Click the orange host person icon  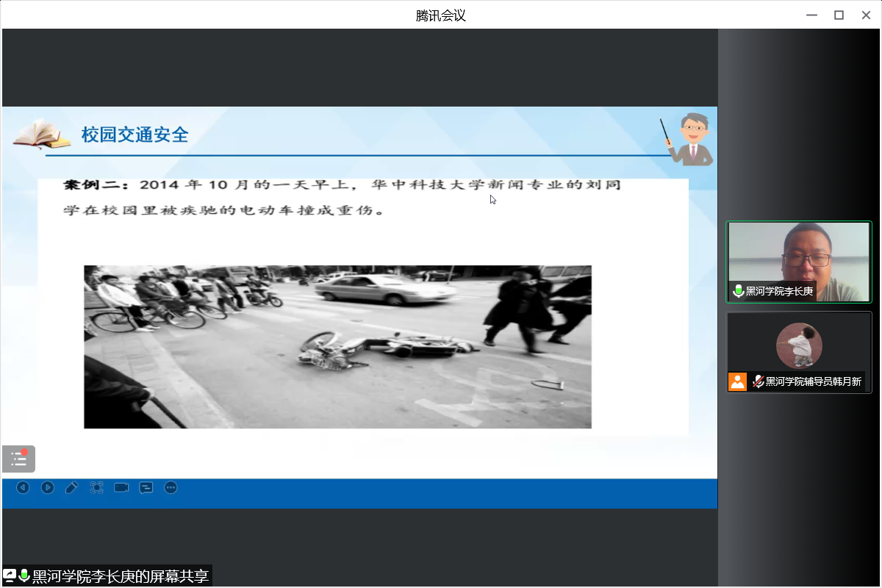737,381
